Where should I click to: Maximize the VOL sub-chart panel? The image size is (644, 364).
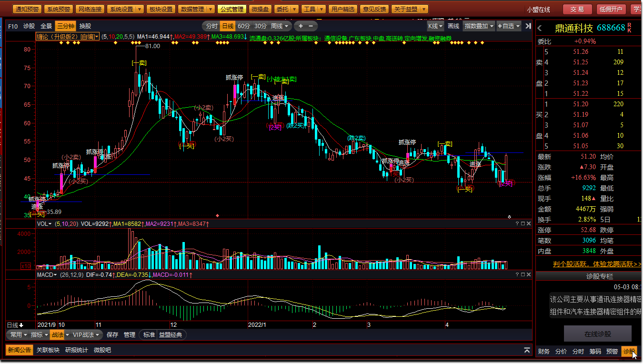pos(523,223)
